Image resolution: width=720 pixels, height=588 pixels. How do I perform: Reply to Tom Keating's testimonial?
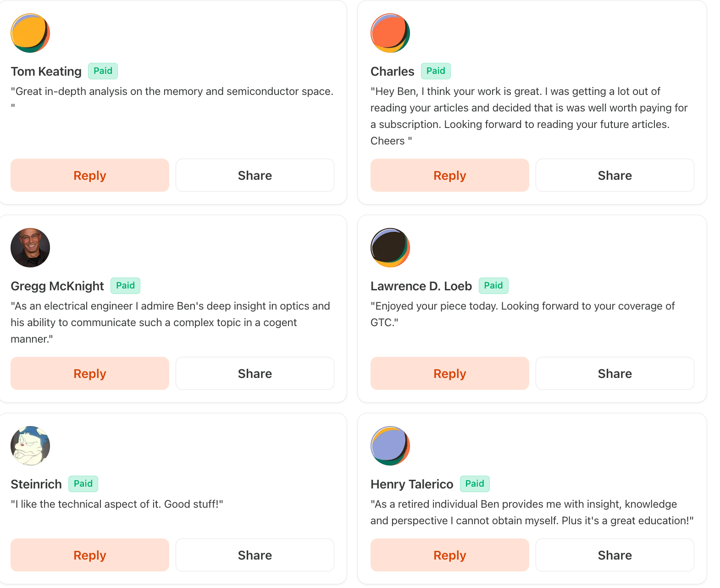pos(90,175)
